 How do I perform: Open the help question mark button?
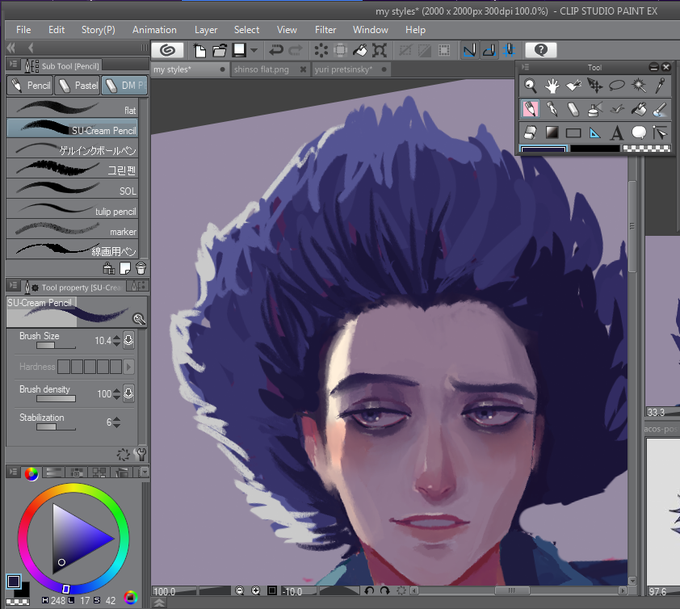coord(541,50)
